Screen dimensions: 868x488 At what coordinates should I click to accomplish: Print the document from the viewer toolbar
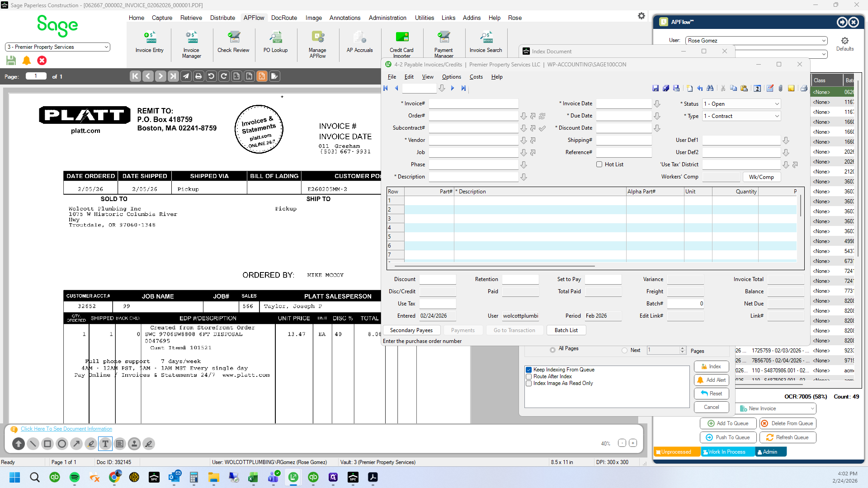point(198,76)
